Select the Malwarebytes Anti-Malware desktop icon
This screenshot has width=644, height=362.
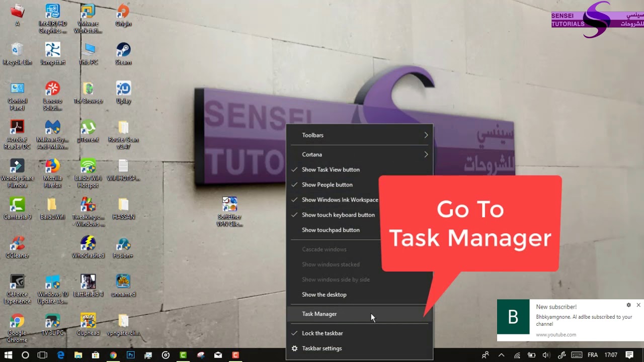[52, 135]
